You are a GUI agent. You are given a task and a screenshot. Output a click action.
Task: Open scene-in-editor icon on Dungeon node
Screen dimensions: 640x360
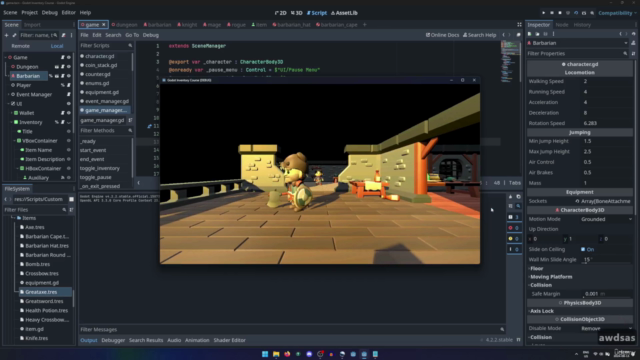coord(57,67)
